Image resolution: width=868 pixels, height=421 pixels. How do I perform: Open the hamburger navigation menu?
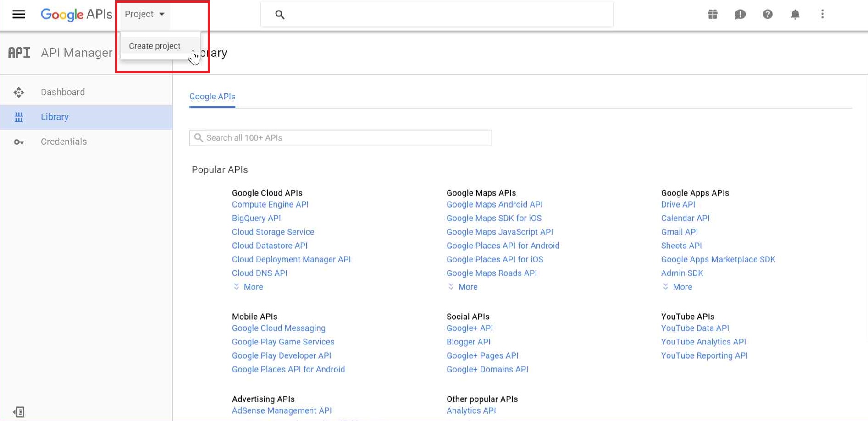coord(19,14)
